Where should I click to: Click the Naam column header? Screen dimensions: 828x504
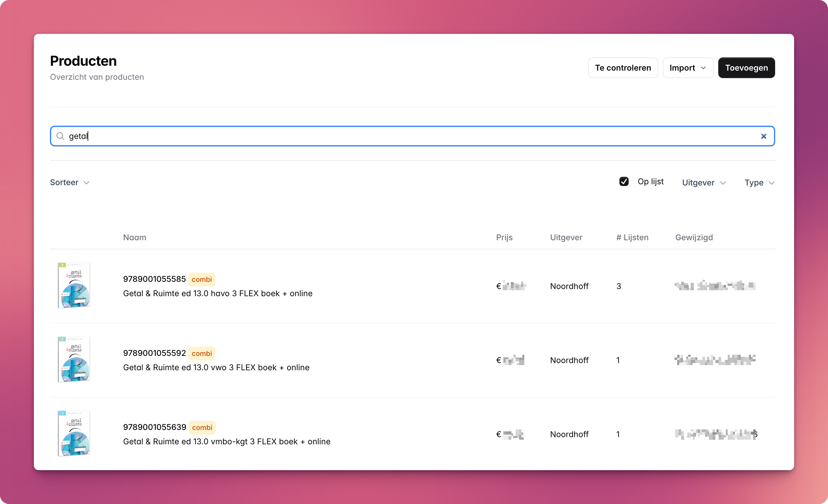pyautogui.click(x=134, y=237)
